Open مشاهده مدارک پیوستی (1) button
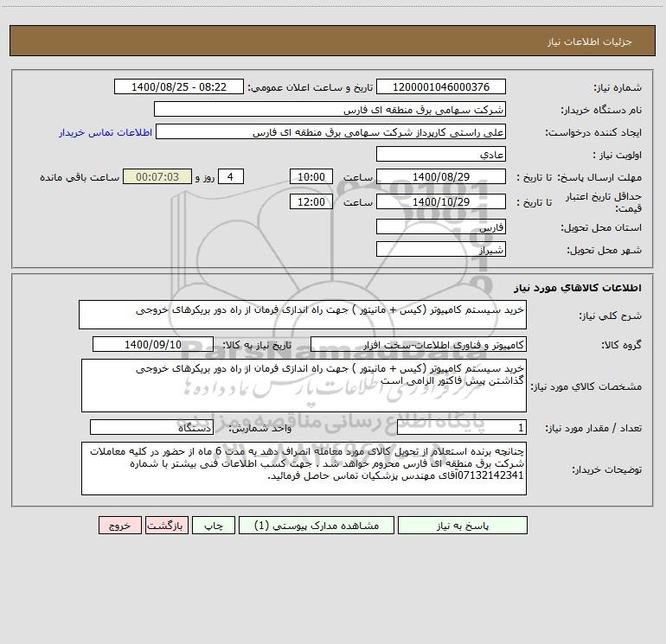This screenshot has width=666, height=644. tap(317, 526)
